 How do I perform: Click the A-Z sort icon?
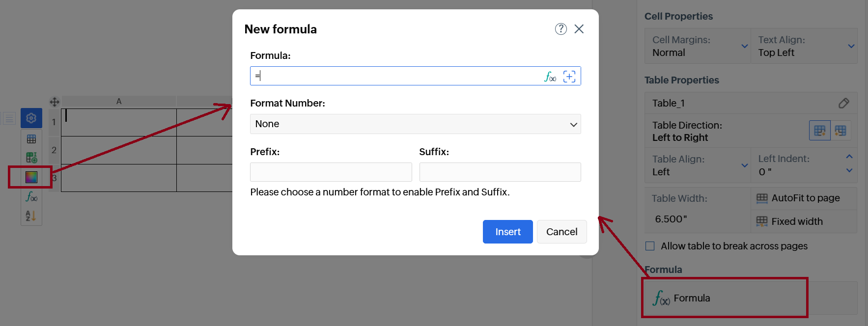(x=31, y=216)
